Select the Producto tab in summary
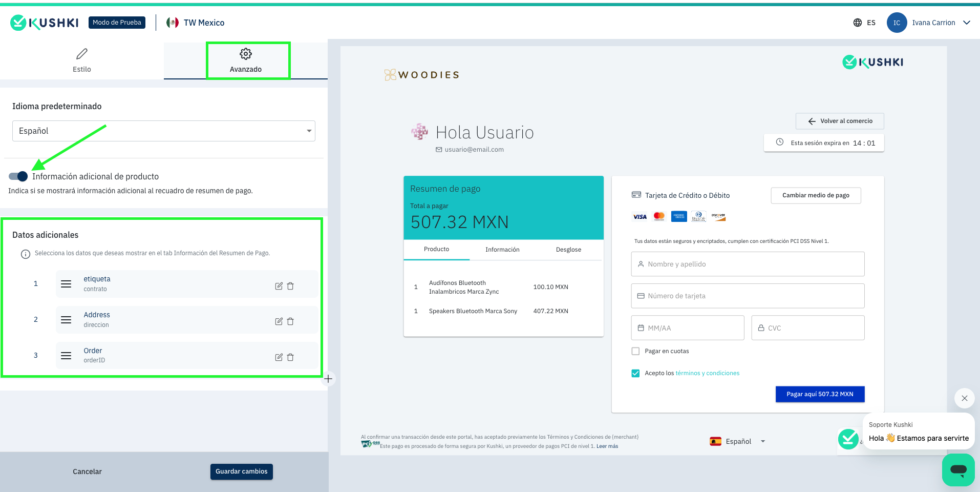Viewport: 980px width, 492px height. (437, 250)
